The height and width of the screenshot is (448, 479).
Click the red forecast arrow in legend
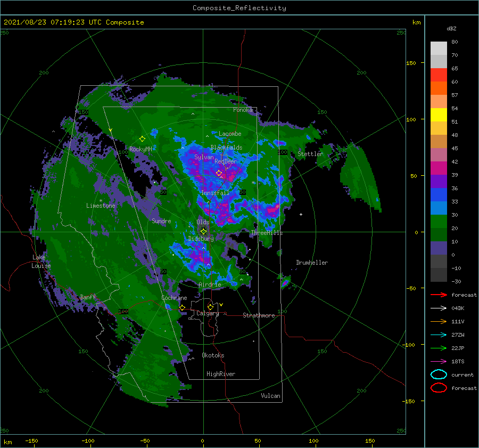click(x=439, y=295)
